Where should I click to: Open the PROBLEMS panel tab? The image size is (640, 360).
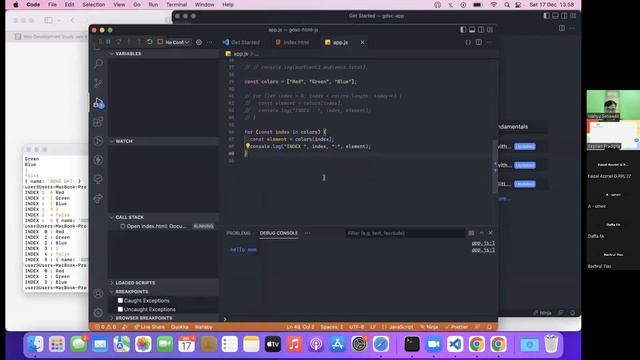point(238,233)
